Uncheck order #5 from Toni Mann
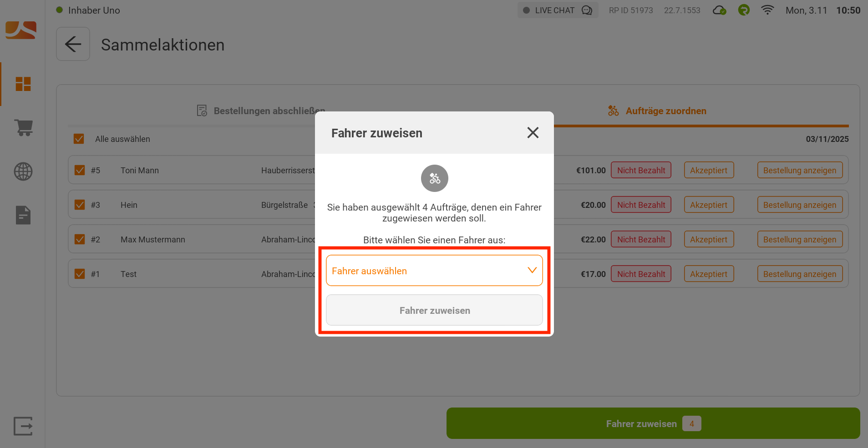The height and width of the screenshot is (448, 868). [80, 170]
